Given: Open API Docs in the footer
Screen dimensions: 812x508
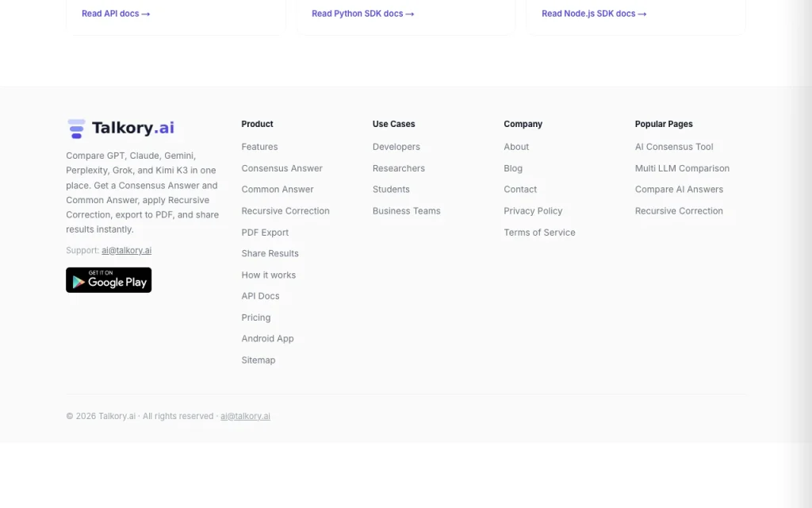Looking at the screenshot, I should 260,296.
